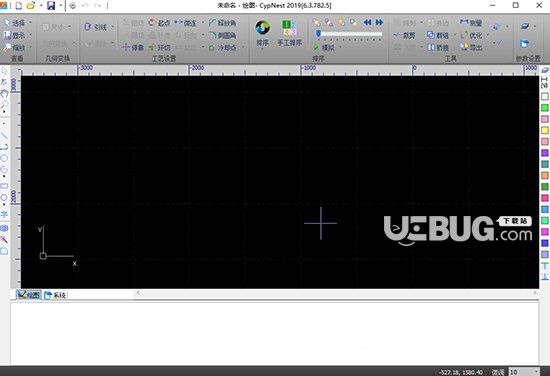The image size is (550, 376).
Task: Click the save floppy disk icon
Action: click(51, 5)
